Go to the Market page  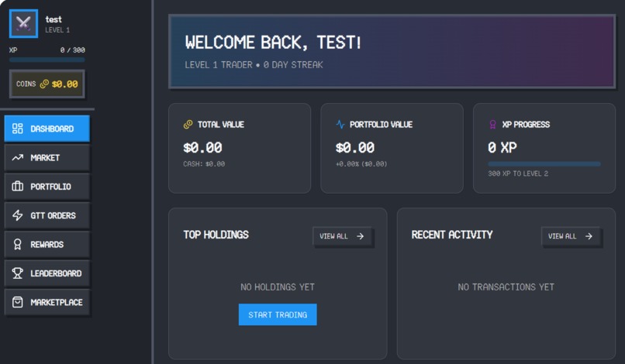47,158
